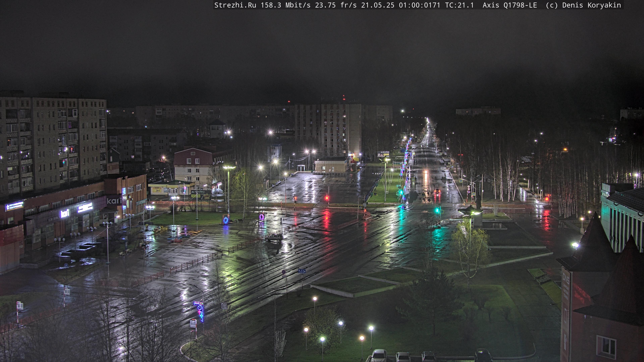Select the TC:21.1 temperature reading
Viewport: 644px width, 362px height.
[x=460, y=5]
